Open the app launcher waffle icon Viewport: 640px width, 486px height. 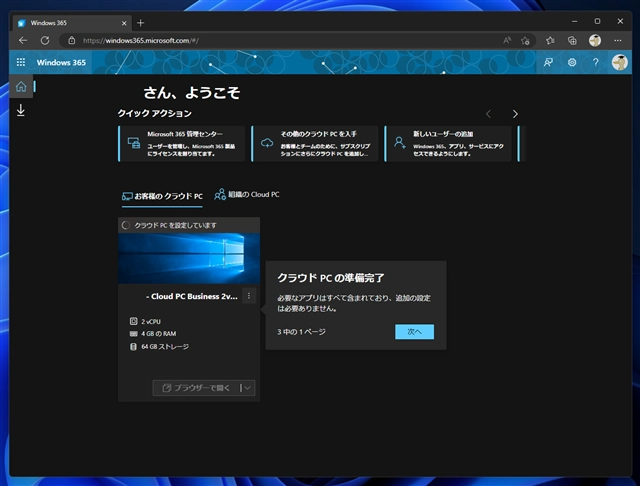21,62
